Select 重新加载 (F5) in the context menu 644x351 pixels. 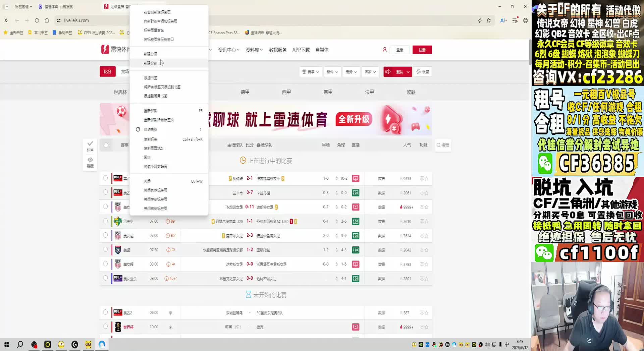pyautogui.click(x=169, y=111)
